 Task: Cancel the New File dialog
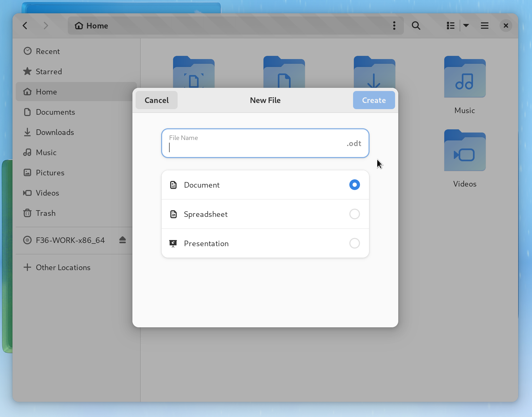157,100
